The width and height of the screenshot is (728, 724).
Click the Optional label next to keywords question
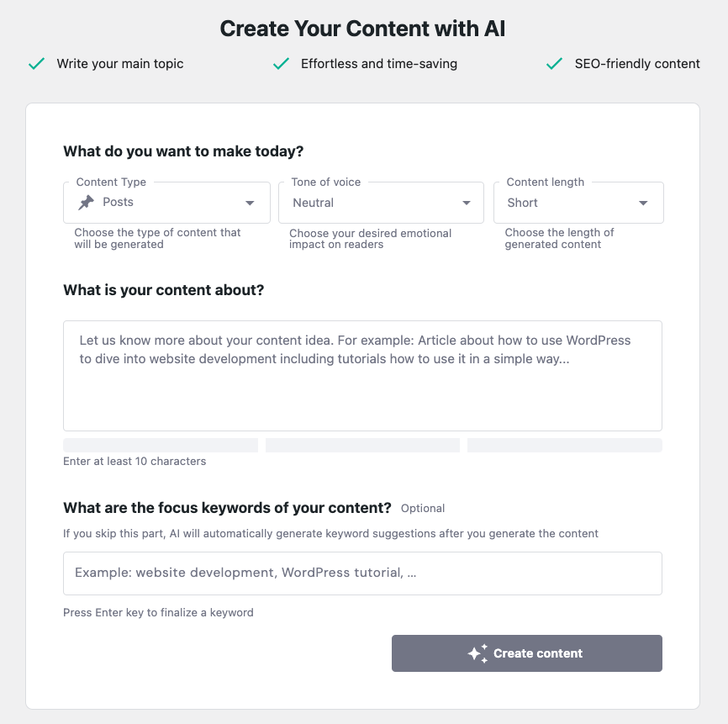(423, 508)
